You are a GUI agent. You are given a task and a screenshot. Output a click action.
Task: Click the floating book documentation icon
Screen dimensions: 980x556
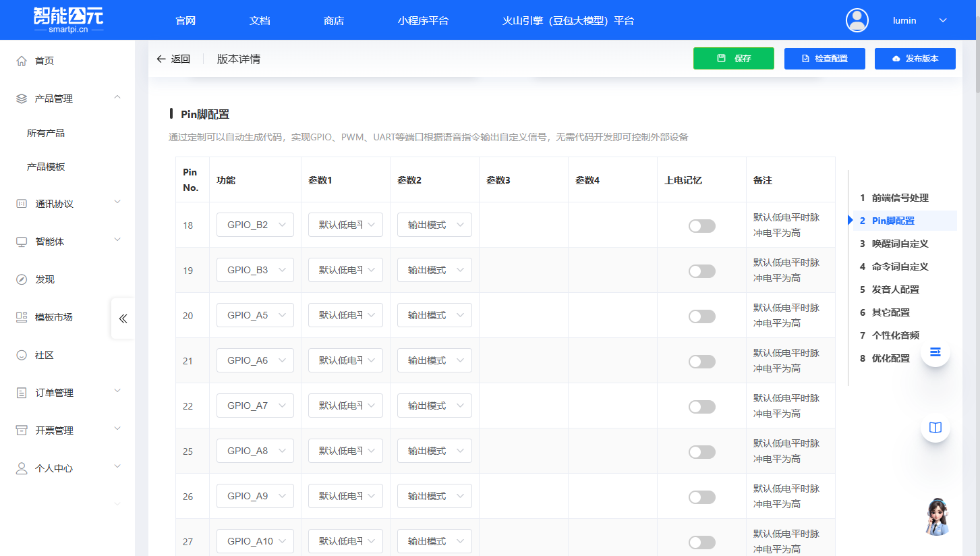[x=935, y=427]
